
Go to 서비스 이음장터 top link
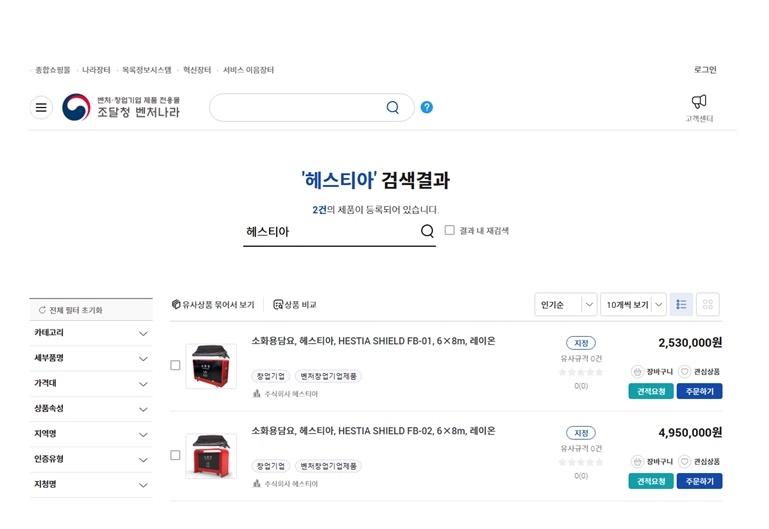[x=249, y=70]
